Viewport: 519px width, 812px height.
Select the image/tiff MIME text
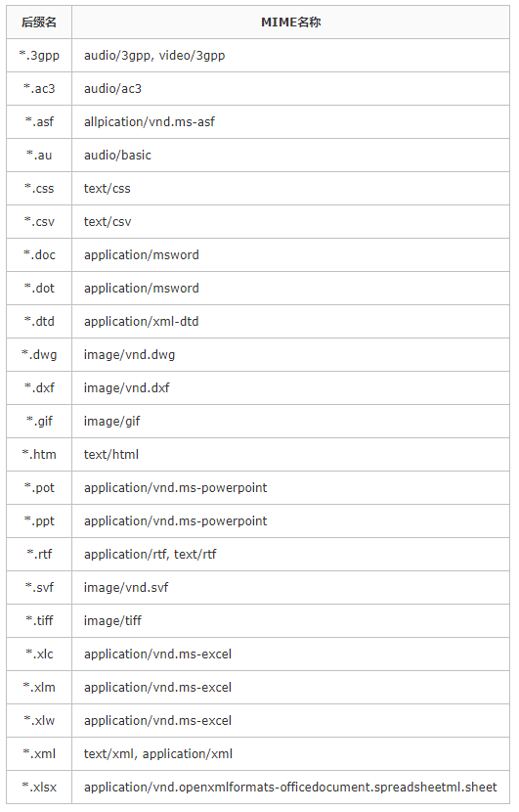[x=112, y=620]
